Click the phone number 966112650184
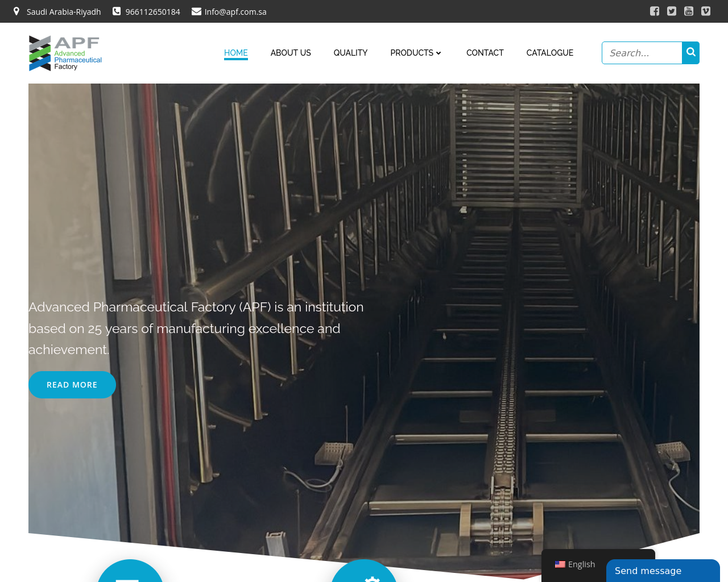This screenshot has height=582, width=728. [x=153, y=11]
